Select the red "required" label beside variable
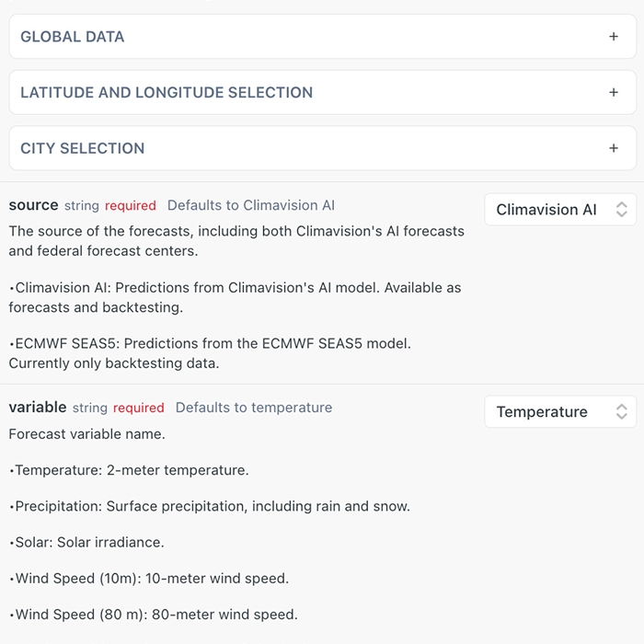Image resolution: width=644 pixels, height=644 pixels. click(x=139, y=408)
